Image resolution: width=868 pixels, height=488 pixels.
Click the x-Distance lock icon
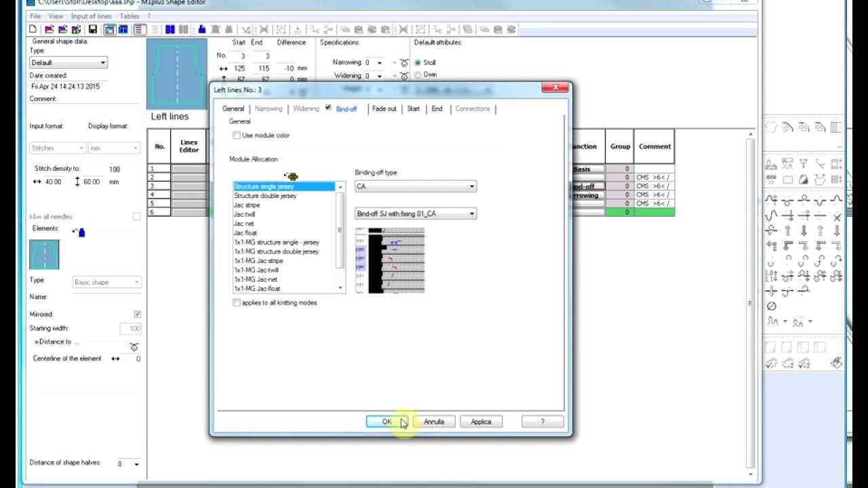pos(134,347)
